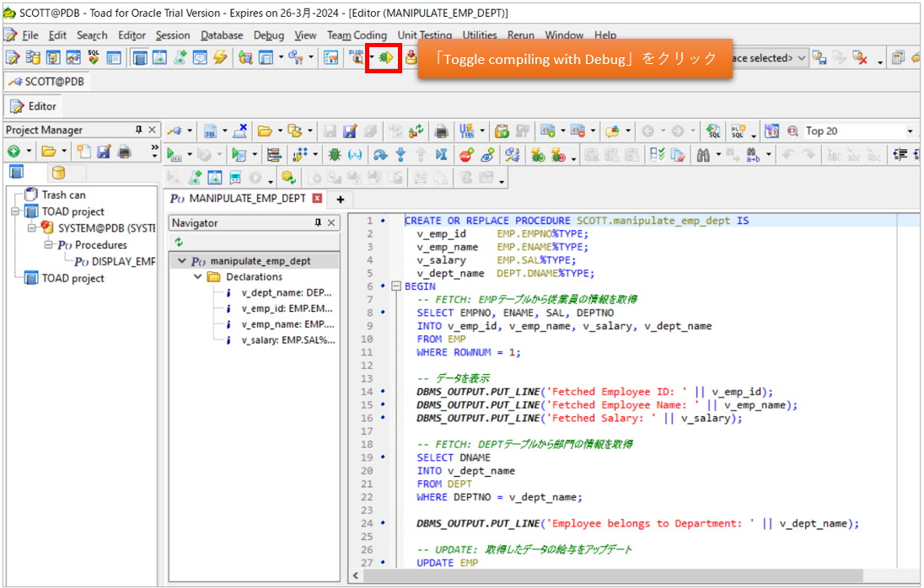Screen dimensions: 924x588
Task: Click the PL/SQL Debugger magnifier icon
Action: click(357, 57)
